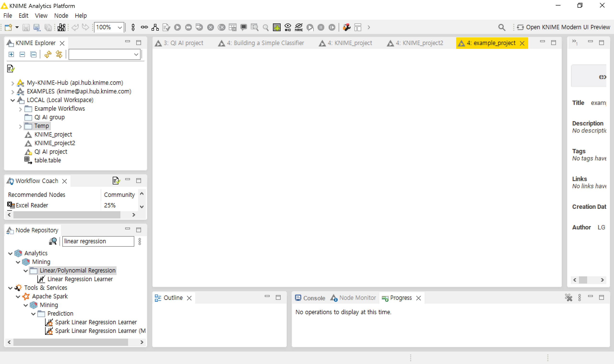Click the search magnifier in the top toolbar
Image resolution: width=614 pixels, height=364 pixels.
502,27
